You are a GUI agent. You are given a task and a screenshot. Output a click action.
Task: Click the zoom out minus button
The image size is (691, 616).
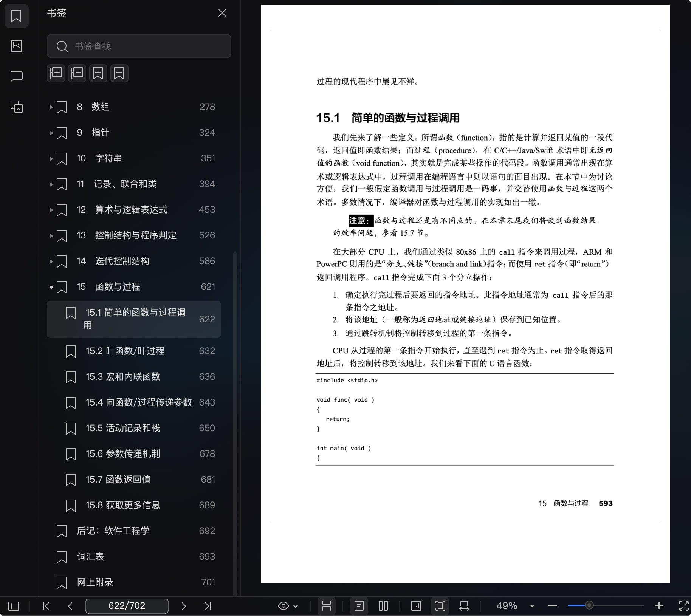pyautogui.click(x=553, y=606)
